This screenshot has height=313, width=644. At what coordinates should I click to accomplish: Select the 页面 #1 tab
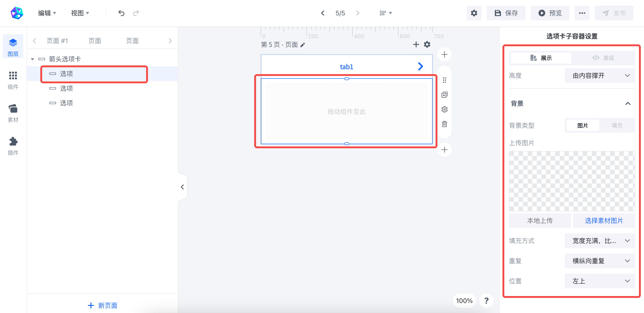[57, 41]
